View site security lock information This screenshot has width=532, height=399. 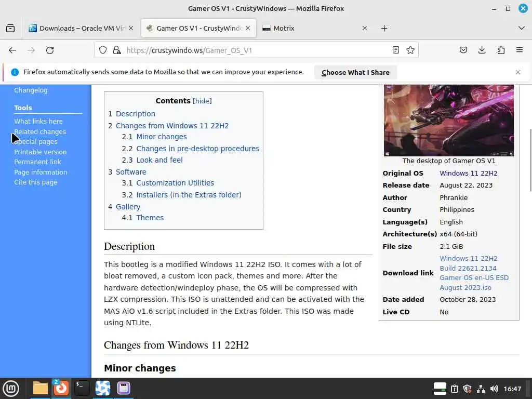pyautogui.click(x=117, y=50)
